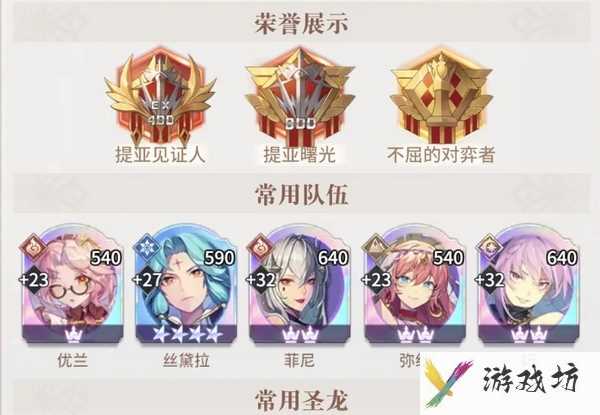Open the 常用队伍 section header
Screen dimensions: 600x415
(301, 194)
